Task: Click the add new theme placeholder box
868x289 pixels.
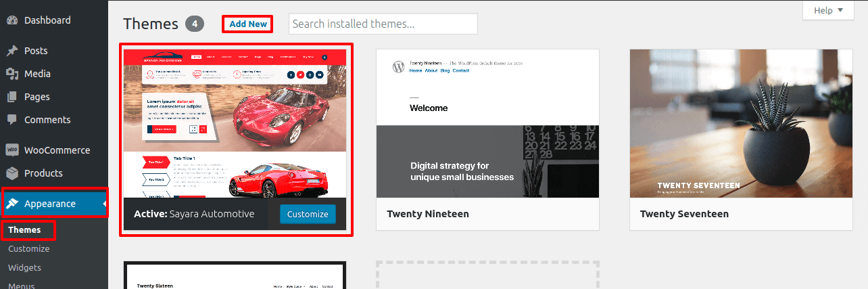Action: point(487,275)
